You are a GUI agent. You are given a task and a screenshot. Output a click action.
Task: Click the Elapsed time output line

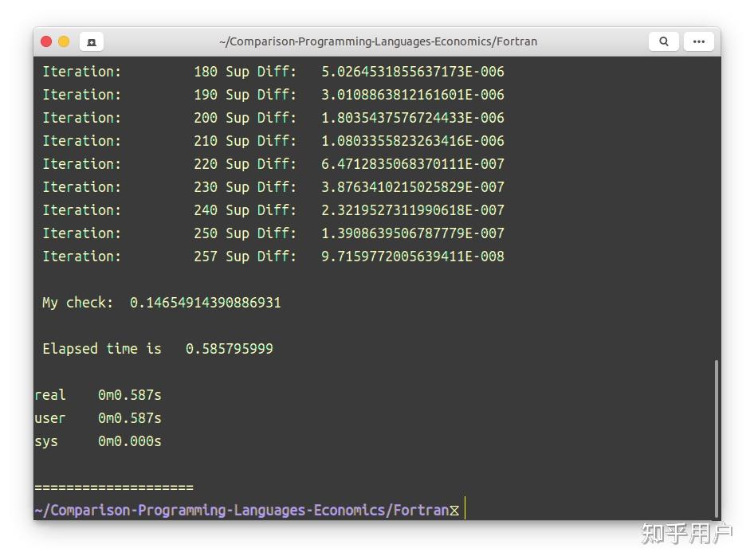157,348
